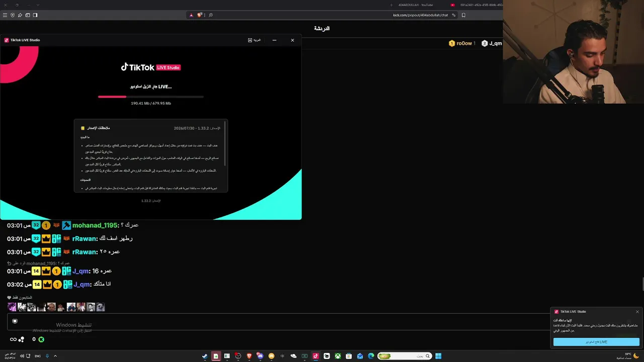Close the TikTok LIVE Studio window
Image resolution: width=644 pixels, height=362 pixels.
pos(292,40)
